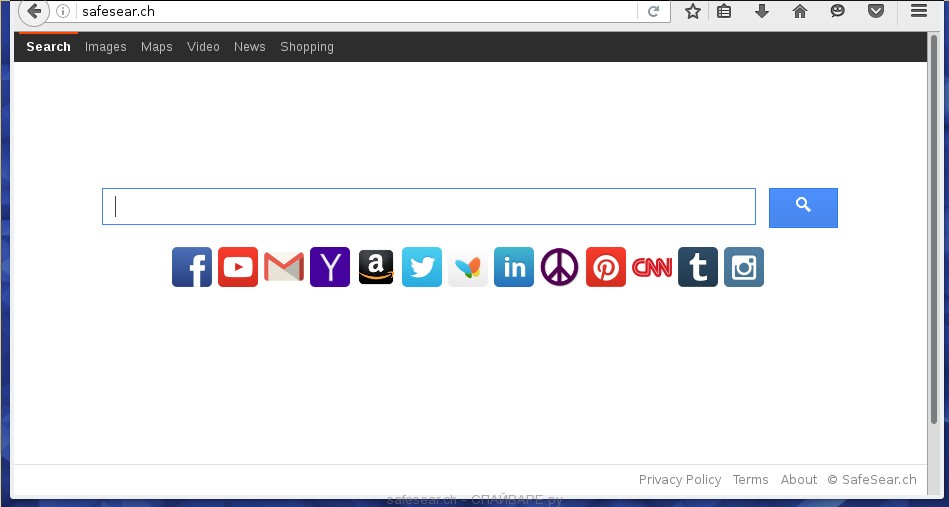Go to the browser home page icon
Viewport: 949px width, 507px height.
tap(800, 11)
